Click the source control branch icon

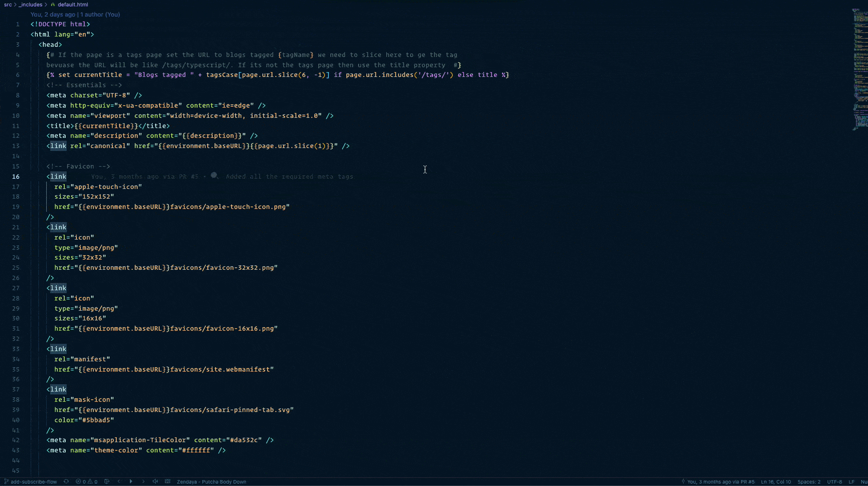[x=6, y=482]
